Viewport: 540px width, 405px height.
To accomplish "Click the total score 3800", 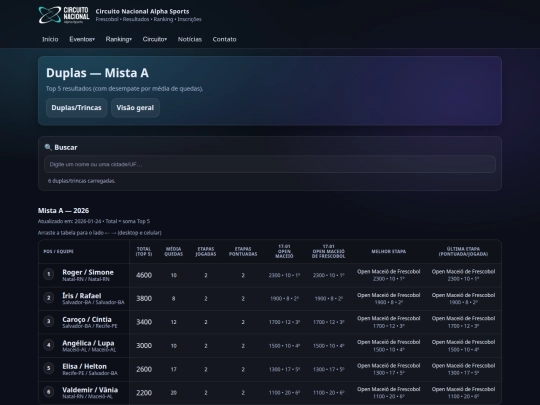I will pyautogui.click(x=144, y=299).
